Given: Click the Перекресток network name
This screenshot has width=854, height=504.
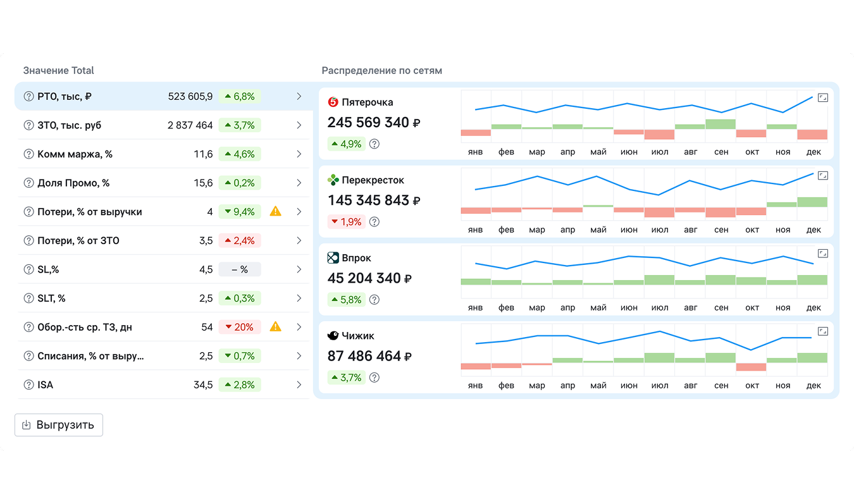Looking at the screenshot, I should click(373, 180).
